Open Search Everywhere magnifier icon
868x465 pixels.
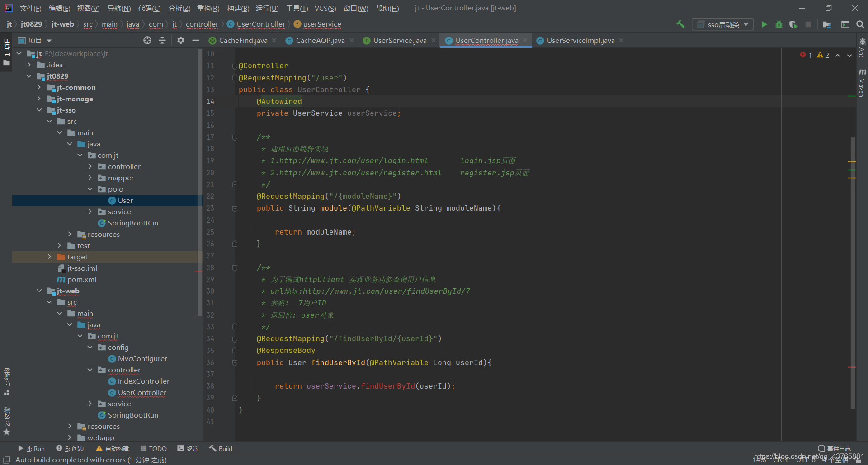pyautogui.click(x=860, y=24)
